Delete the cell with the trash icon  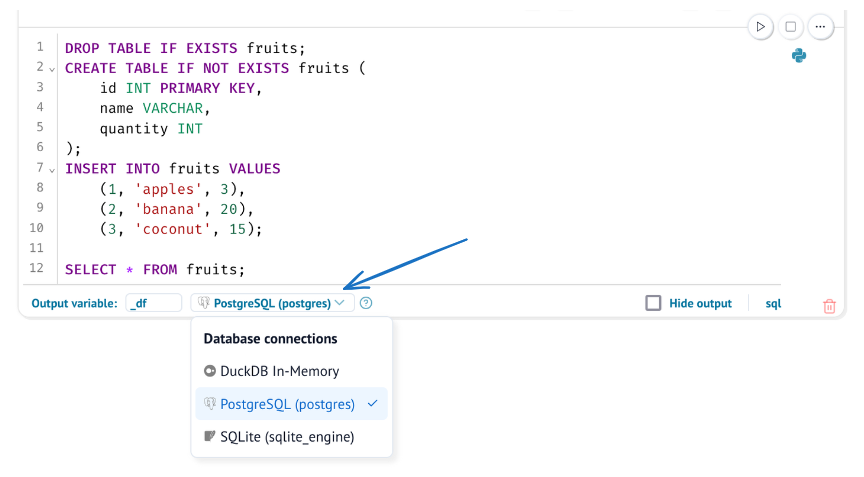(829, 306)
